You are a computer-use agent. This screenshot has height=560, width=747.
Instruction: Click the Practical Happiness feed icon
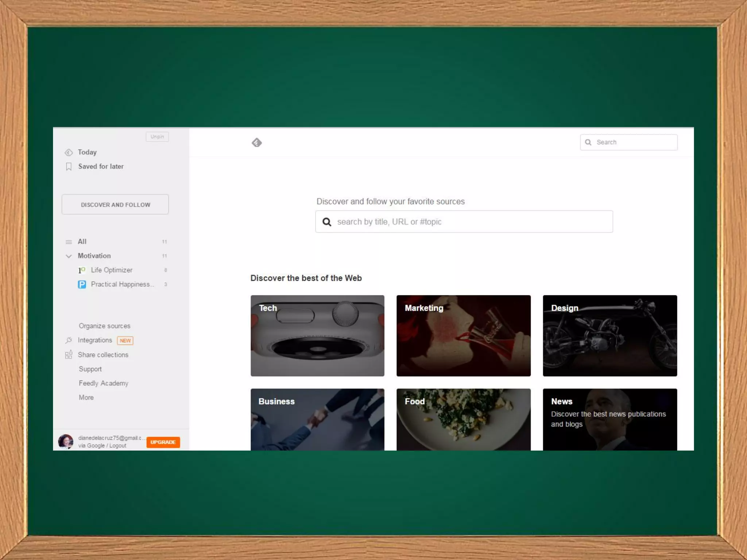(x=82, y=284)
